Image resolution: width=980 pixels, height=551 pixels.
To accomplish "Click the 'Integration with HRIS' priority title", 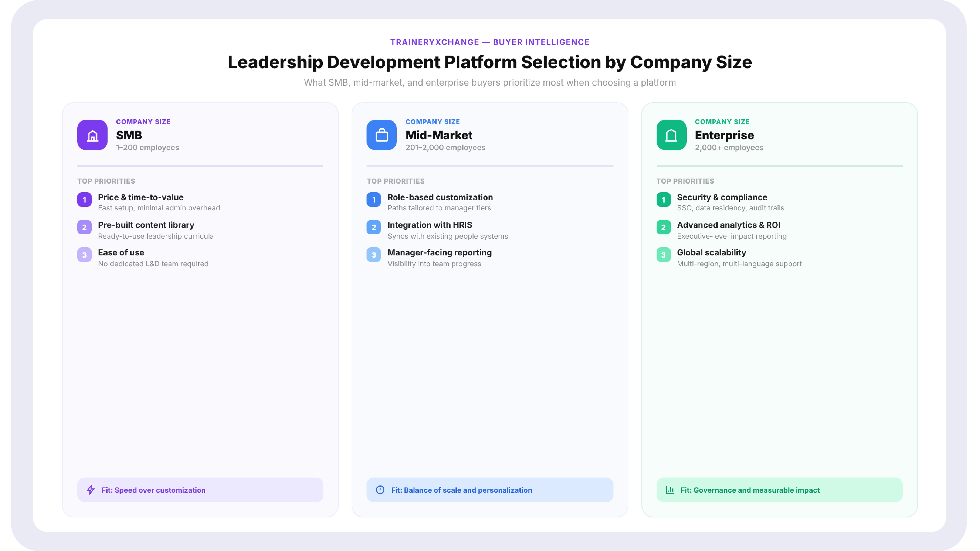I will (x=430, y=225).
